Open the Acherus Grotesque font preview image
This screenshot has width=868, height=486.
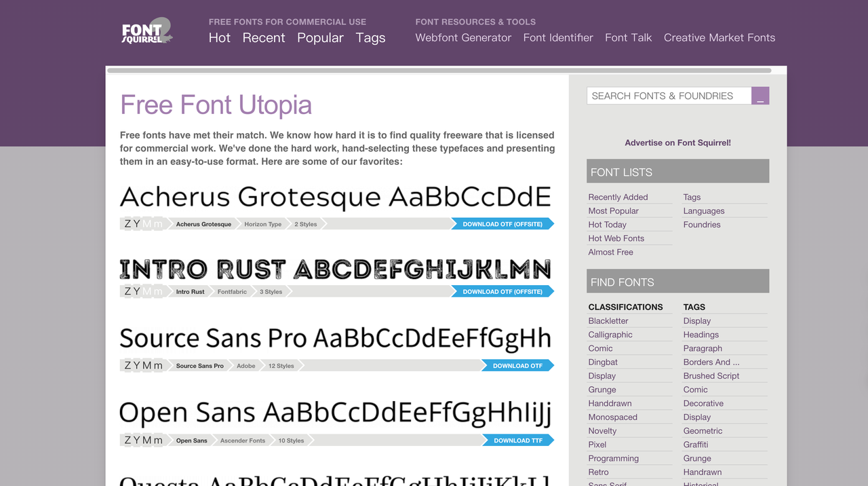click(336, 197)
